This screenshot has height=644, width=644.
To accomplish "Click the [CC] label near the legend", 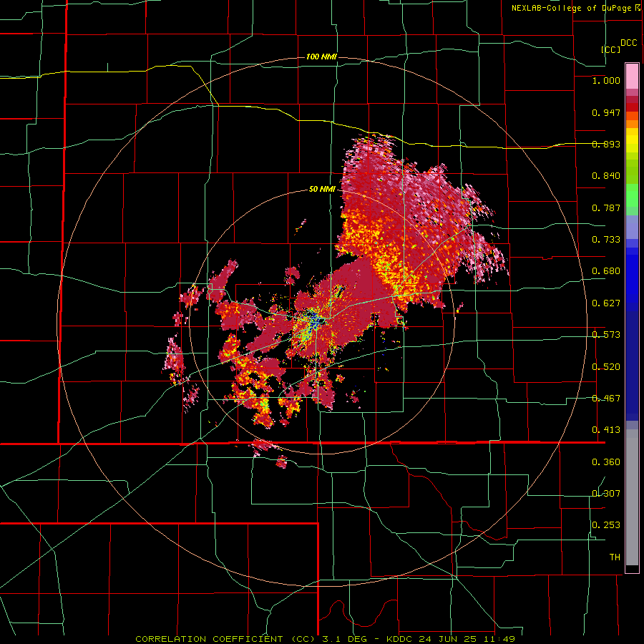I will tap(611, 49).
